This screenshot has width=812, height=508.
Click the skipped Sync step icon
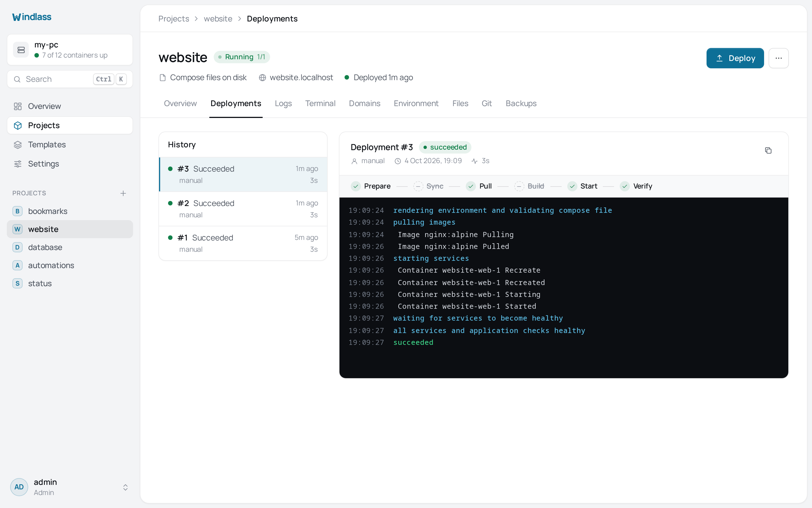tap(418, 186)
